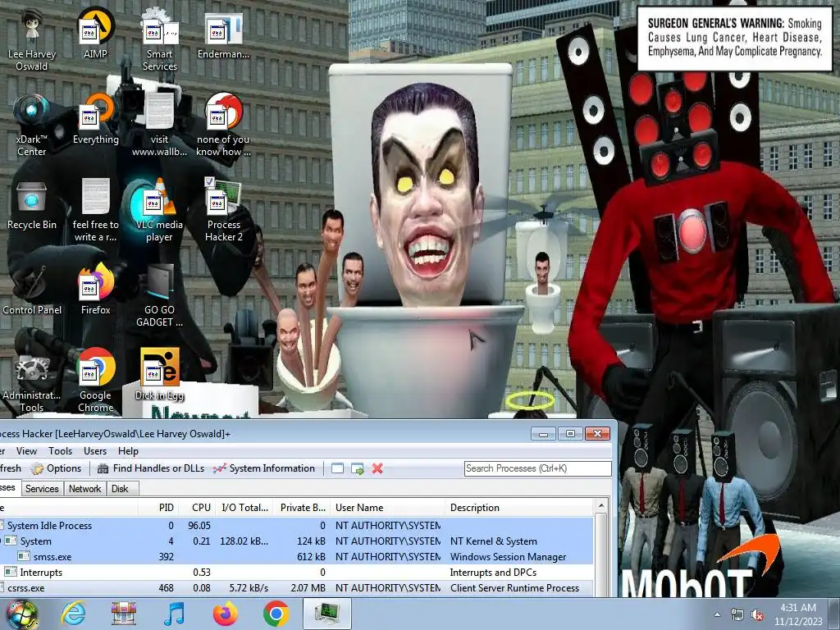Viewport: 840px width, 630px height.
Task: Select the AIMP desktop shortcut
Action: coord(95,33)
